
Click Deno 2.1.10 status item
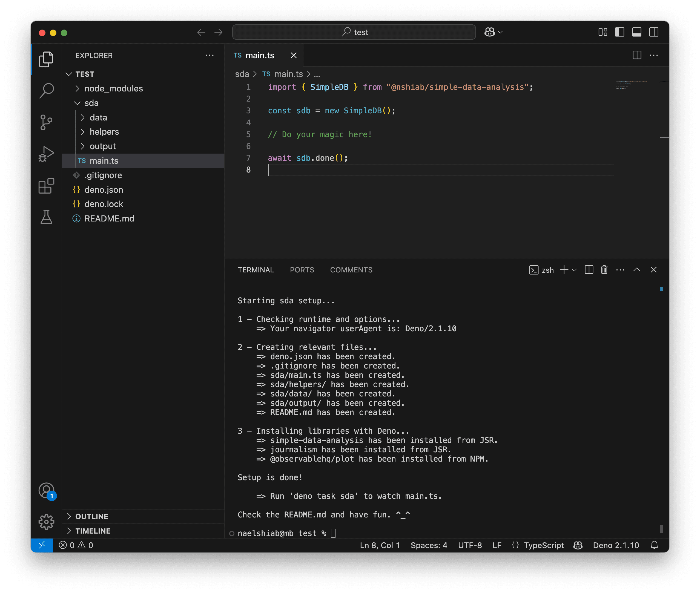[x=616, y=545]
